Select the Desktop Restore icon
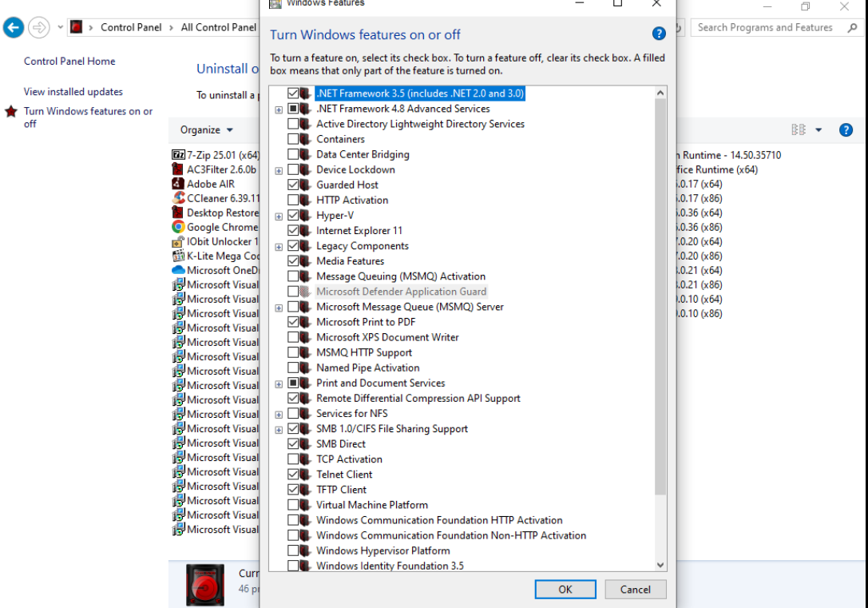868x608 pixels. click(178, 213)
